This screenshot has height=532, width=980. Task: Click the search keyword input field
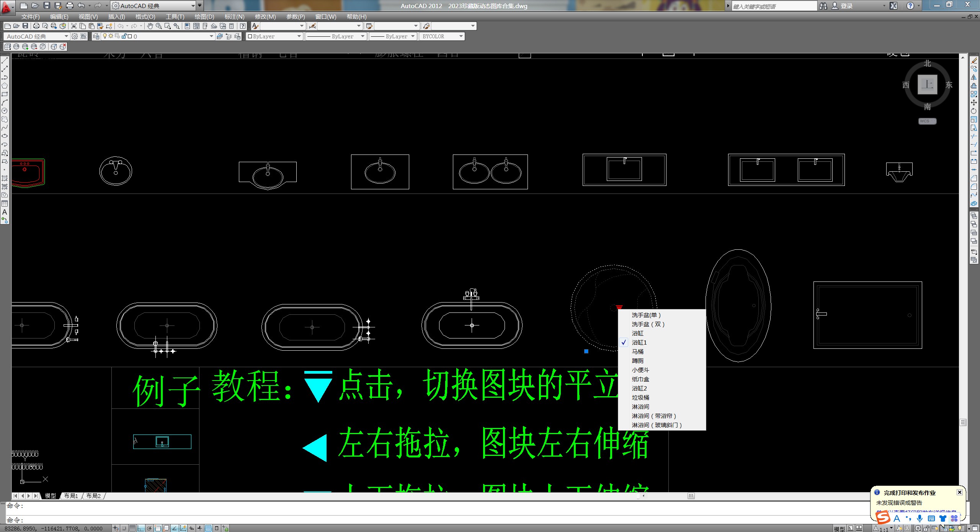(774, 6)
